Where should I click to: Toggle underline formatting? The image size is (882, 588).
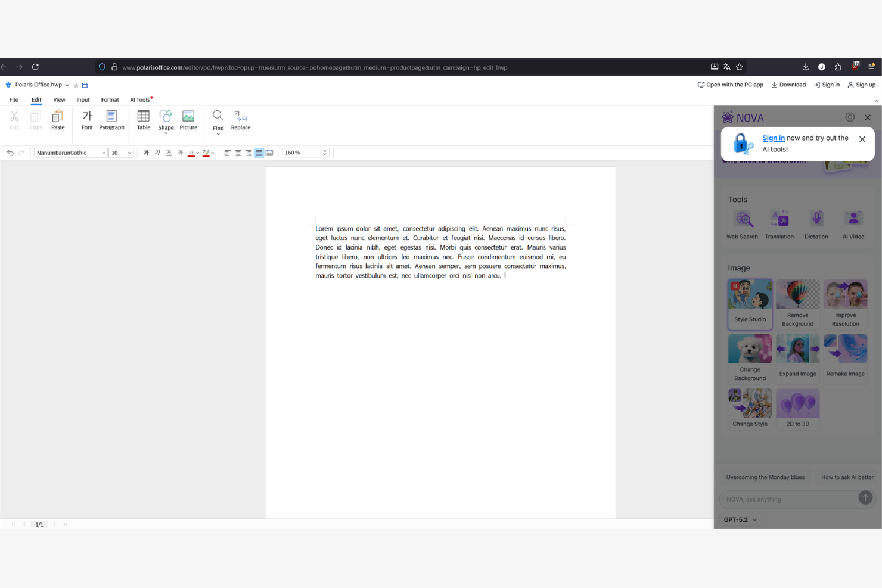click(x=169, y=153)
